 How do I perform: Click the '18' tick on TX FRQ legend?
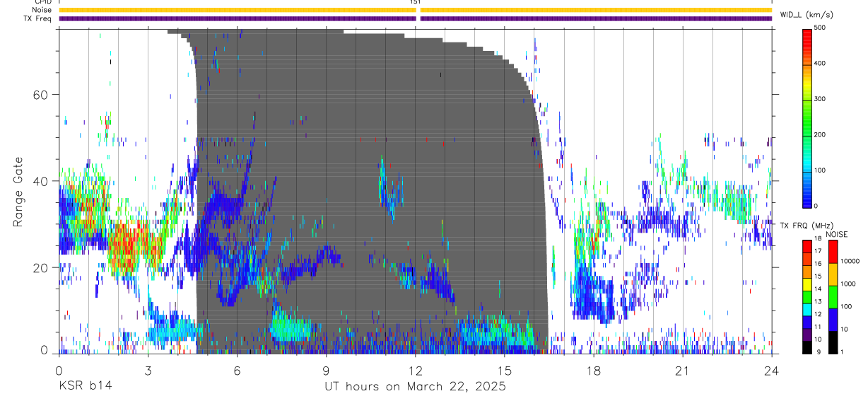coord(819,238)
